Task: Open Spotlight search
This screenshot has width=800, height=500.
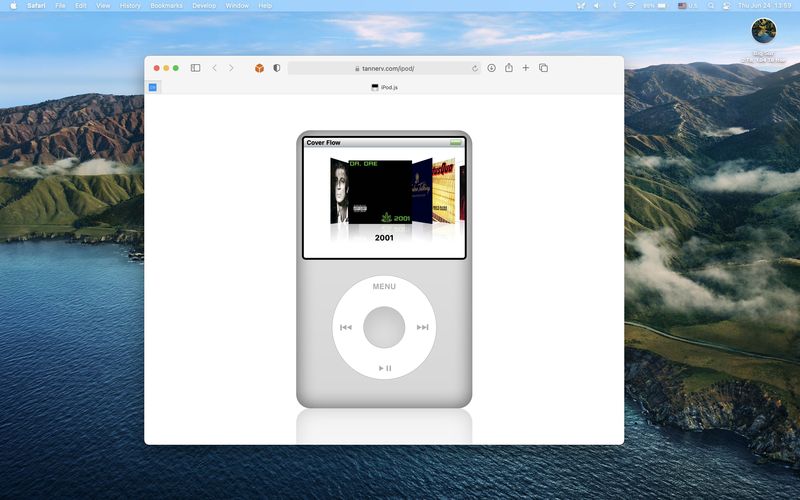Action: 711,6
